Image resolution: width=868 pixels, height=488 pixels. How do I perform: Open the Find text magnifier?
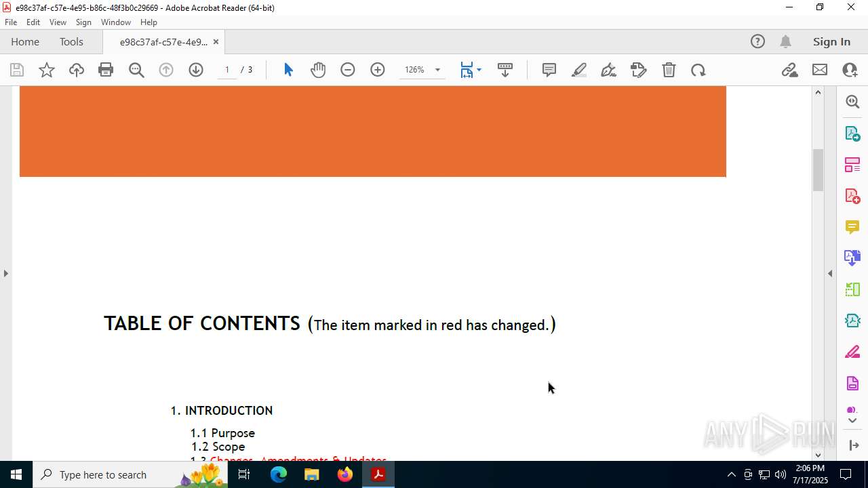pyautogui.click(x=136, y=70)
